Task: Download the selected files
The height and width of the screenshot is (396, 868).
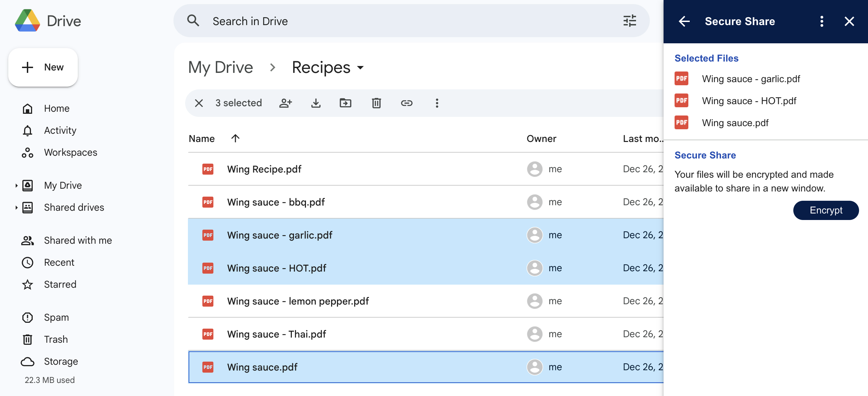Action: tap(316, 103)
